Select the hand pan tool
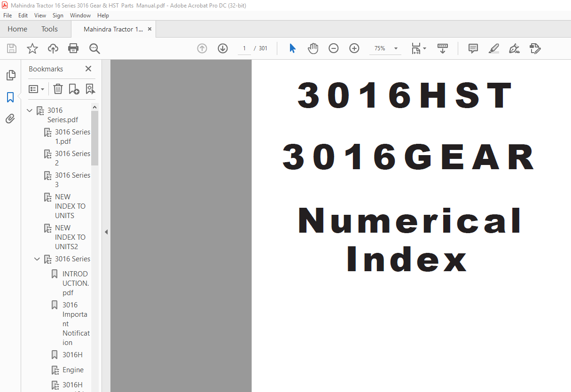The width and height of the screenshot is (571, 392). [x=313, y=48]
